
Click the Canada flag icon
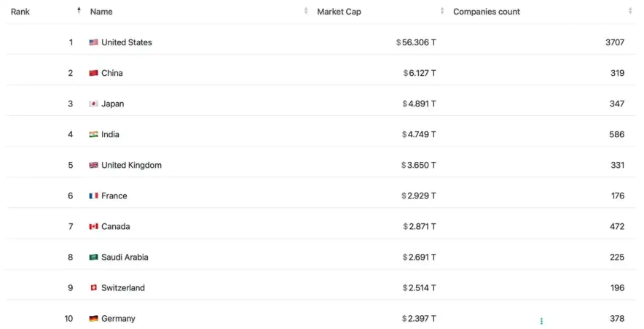[x=93, y=226]
